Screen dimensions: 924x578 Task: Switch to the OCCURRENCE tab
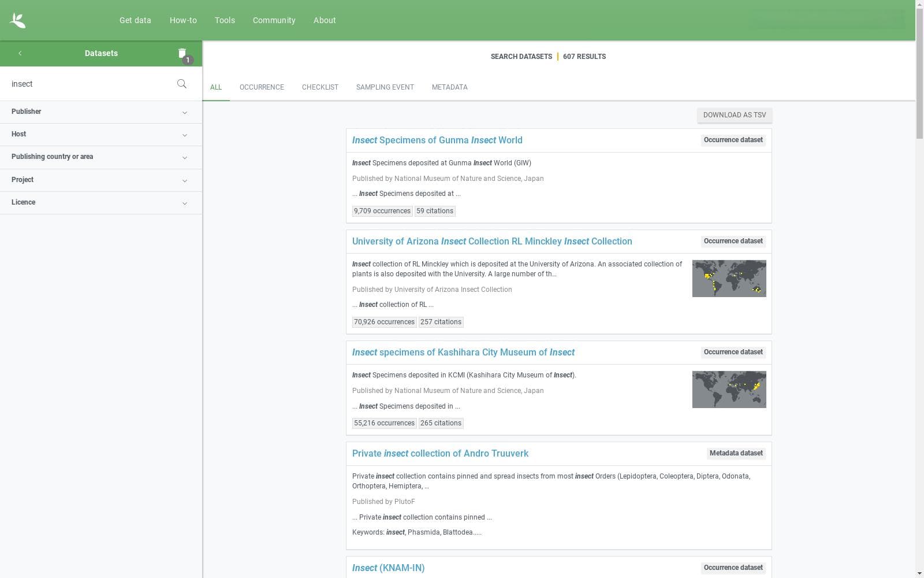(x=262, y=87)
